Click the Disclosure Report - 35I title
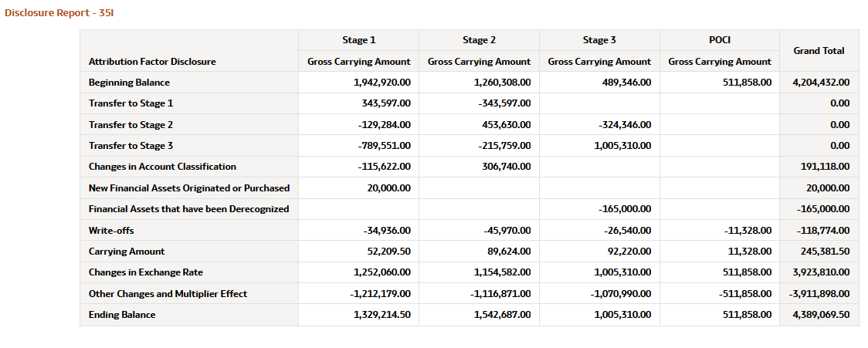The height and width of the screenshot is (348, 868). coord(59,12)
